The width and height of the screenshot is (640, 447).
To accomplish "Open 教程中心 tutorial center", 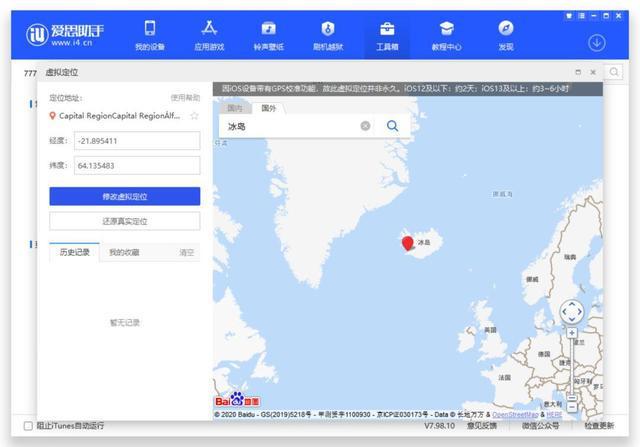I will tap(446, 34).
